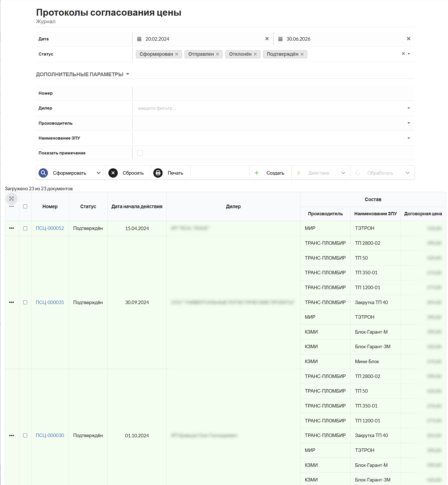Click the lightning Действие icon
The width and height of the screenshot is (448, 485).
[299, 173]
